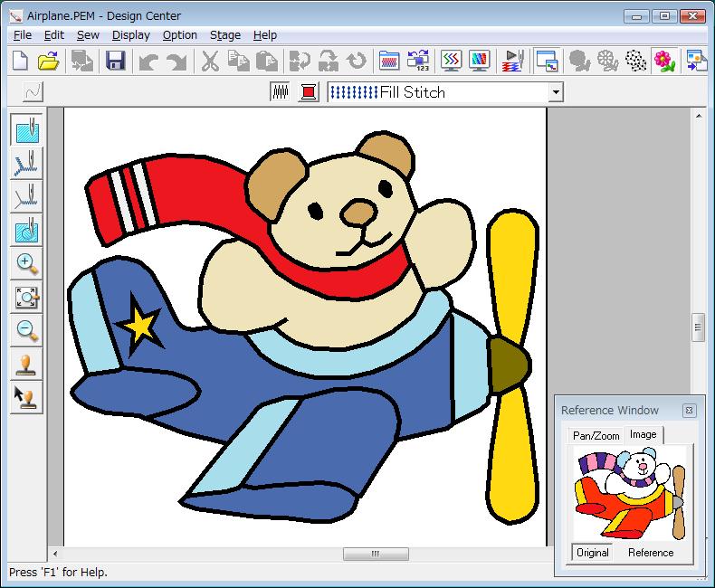This screenshot has width=715, height=588.
Task: Click the stitch preview monitor icon
Action: click(x=451, y=61)
